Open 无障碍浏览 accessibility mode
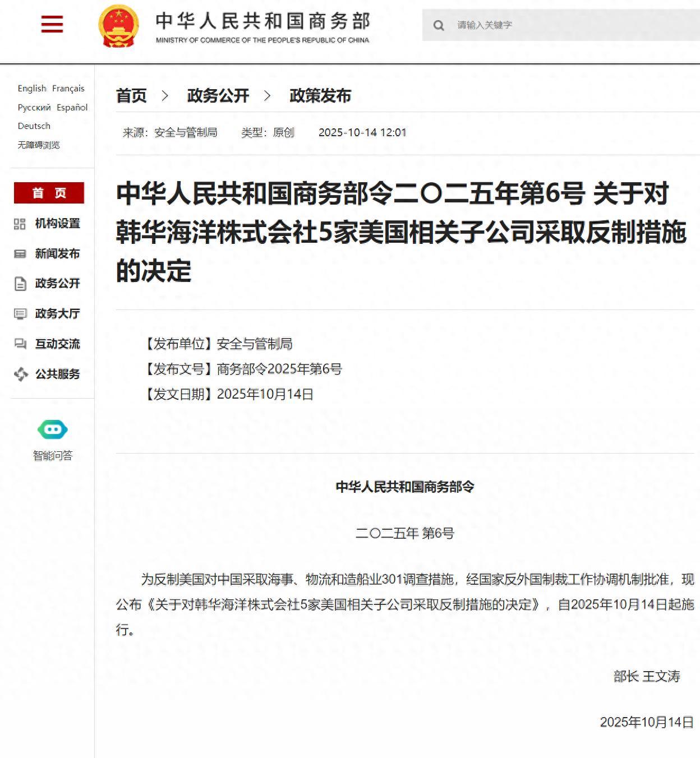The height and width of the screenshot is (758, 700). (x=39, y=145)
